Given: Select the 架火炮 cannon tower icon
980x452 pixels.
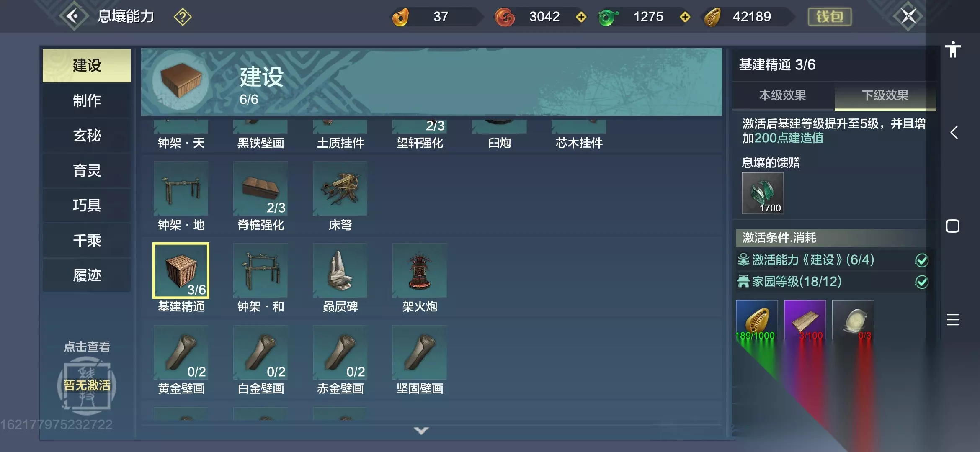Looking at the screenshot, I should point(420,270).
